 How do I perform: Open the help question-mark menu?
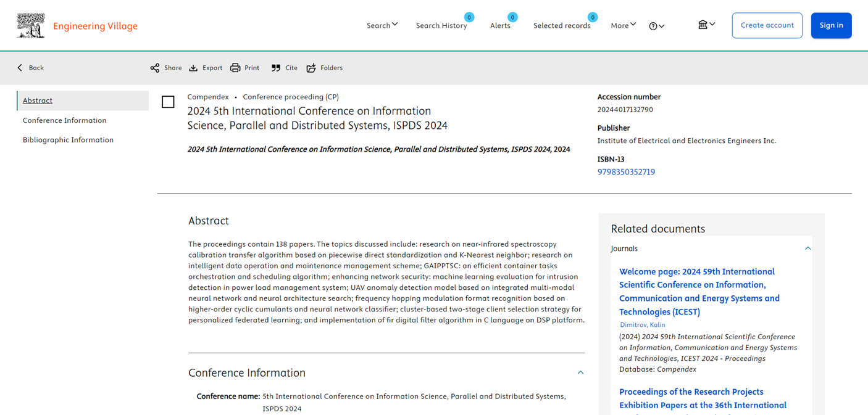[657, 26]
